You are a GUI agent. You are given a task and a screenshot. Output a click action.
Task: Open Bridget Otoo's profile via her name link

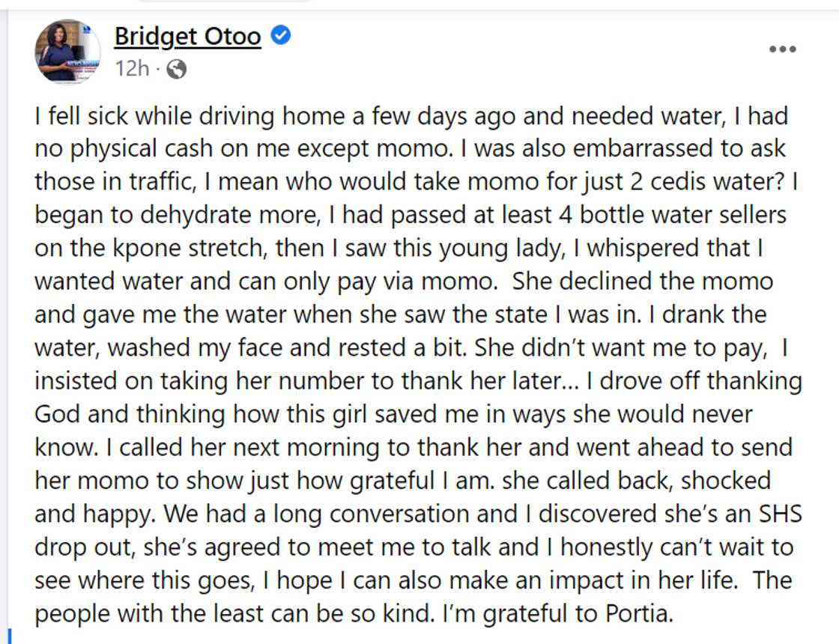pos(189,34)
